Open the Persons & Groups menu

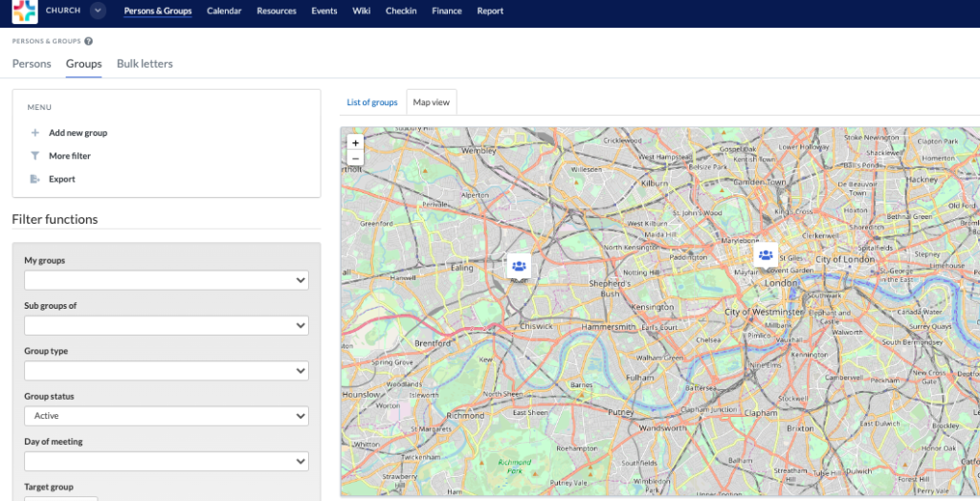[x=158, y=11]
